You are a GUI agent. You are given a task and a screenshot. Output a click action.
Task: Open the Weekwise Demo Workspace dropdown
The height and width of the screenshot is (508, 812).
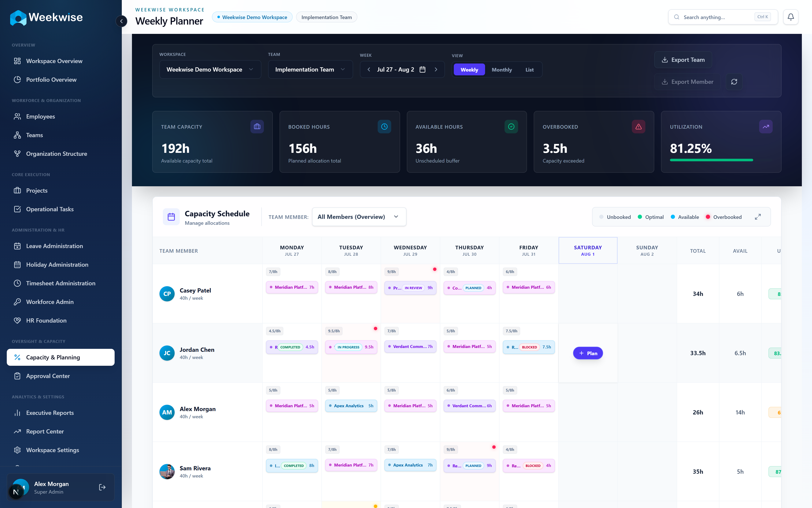click(x=210, y=70)
